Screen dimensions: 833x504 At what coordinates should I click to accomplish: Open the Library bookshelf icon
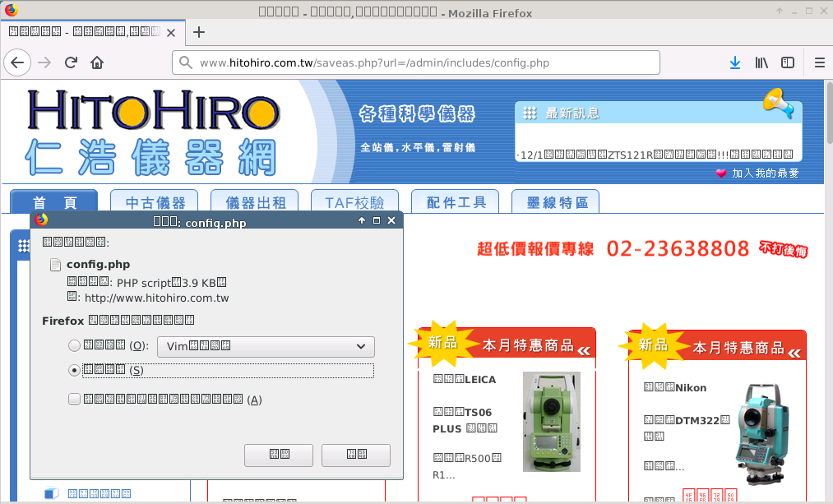[761, 62]
